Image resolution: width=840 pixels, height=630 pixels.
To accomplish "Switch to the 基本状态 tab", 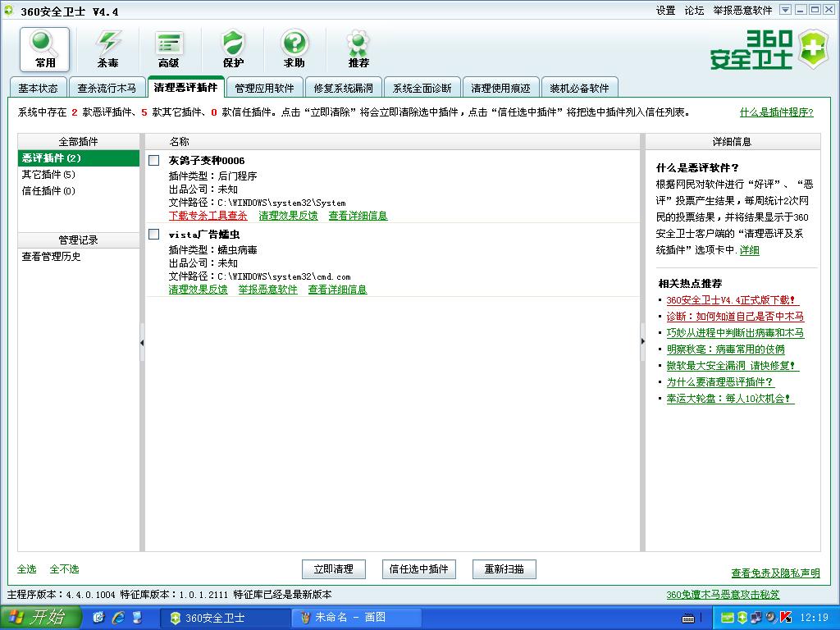I will 38,89.
